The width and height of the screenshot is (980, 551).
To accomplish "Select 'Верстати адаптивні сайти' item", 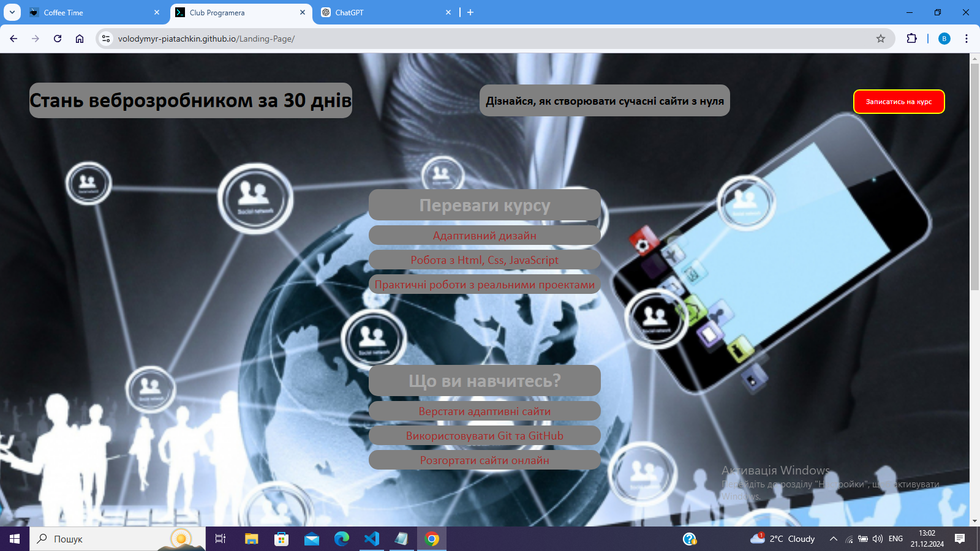I will (484, 411).
